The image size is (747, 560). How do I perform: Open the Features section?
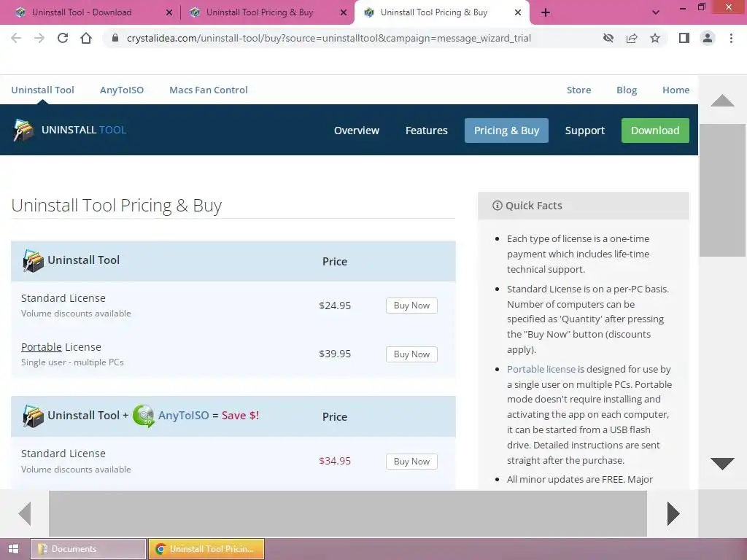(x=426, y=131)
